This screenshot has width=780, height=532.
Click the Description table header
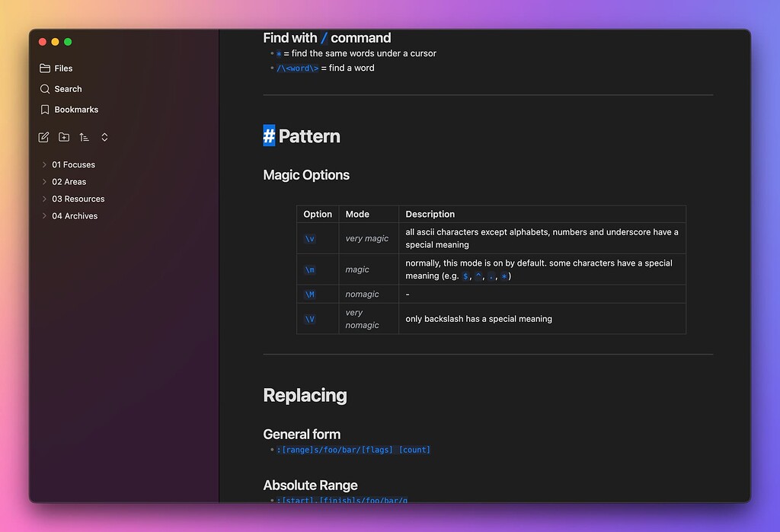430,215
